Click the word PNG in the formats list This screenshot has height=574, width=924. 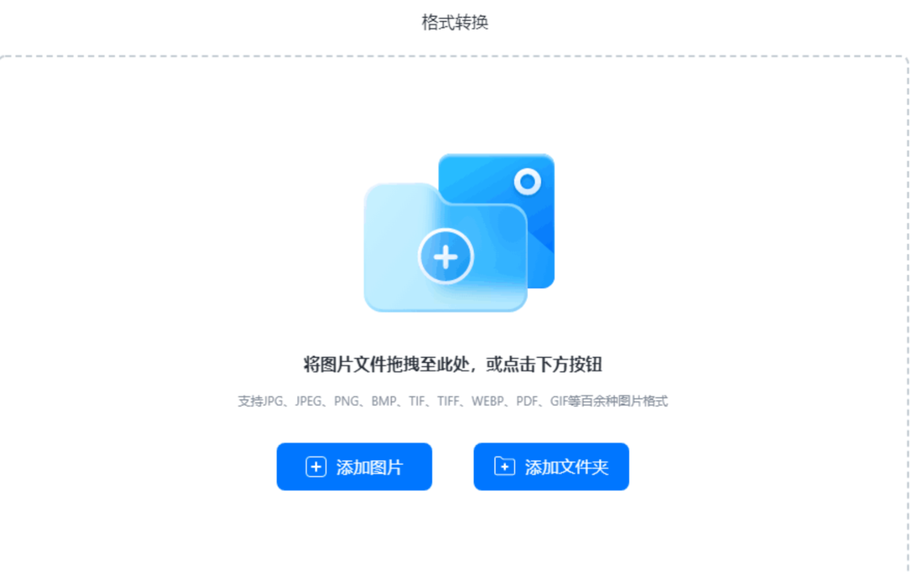coord(347,401)
